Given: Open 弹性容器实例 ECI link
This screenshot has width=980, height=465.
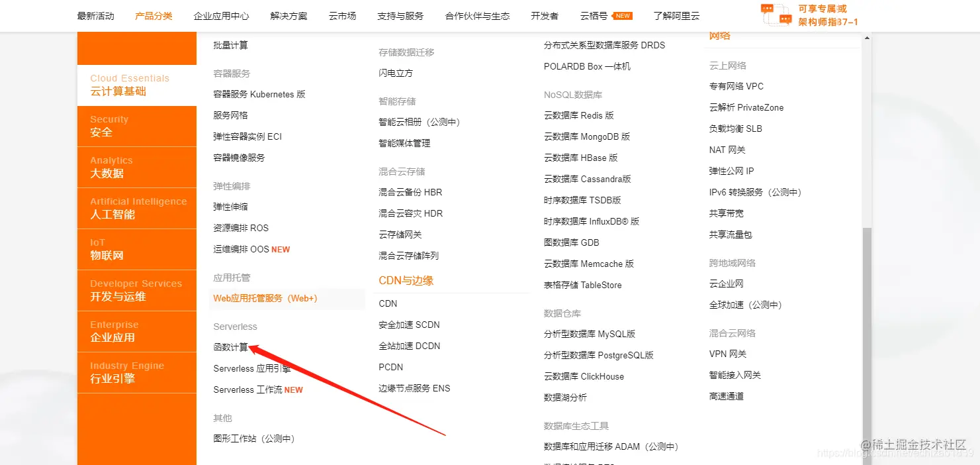Looking at the screenshot, I should pos(247,136).
